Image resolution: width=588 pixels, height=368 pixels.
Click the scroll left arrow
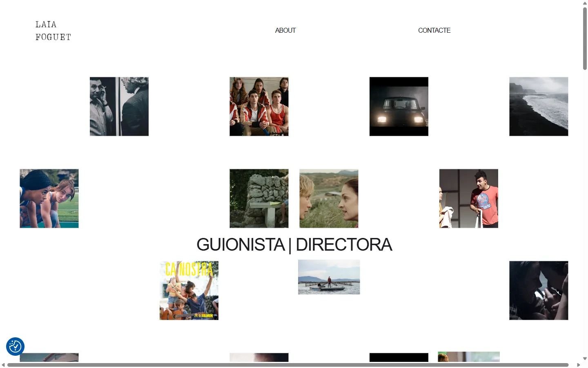3,365
